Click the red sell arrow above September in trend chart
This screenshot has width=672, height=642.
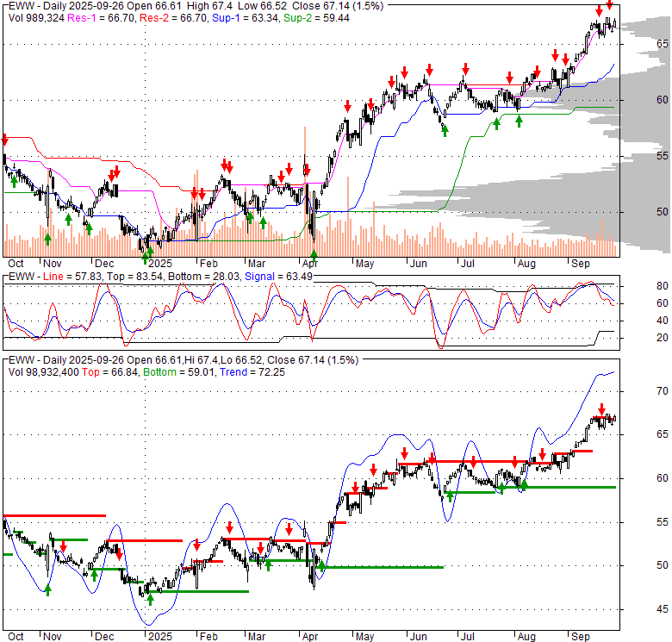(601, 408)
